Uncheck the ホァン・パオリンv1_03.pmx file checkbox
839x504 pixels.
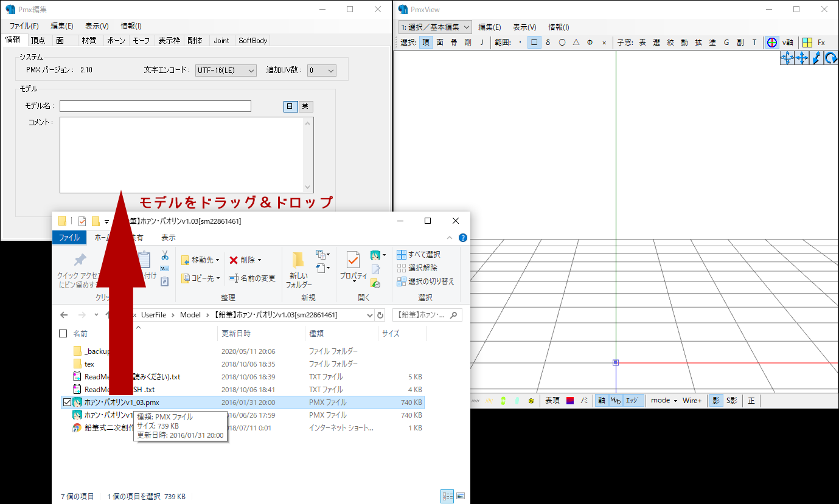[x=68, y=402]
